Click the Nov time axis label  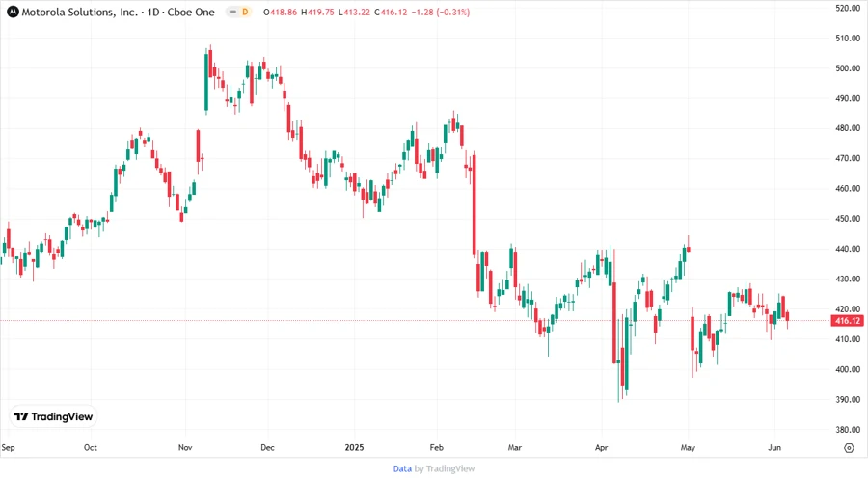pyautogui.click(x=185, y=447)
